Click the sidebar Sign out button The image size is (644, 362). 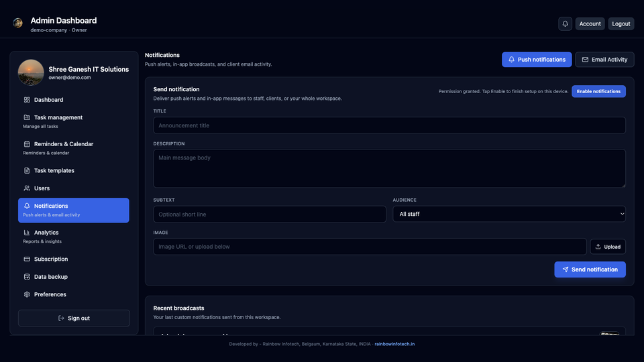pyautogui.click(x=74, y=318)
